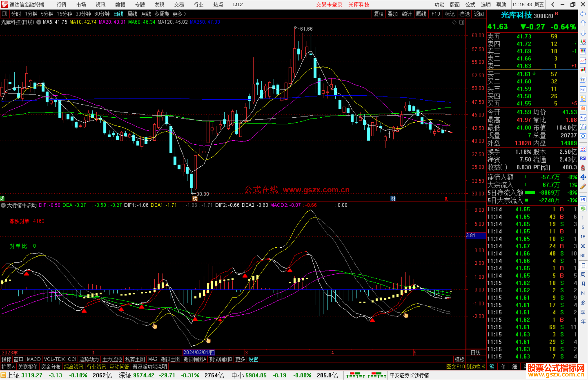Click the F10 company info sidebar icon
The image size is (588, 380).
click(583, 90)
